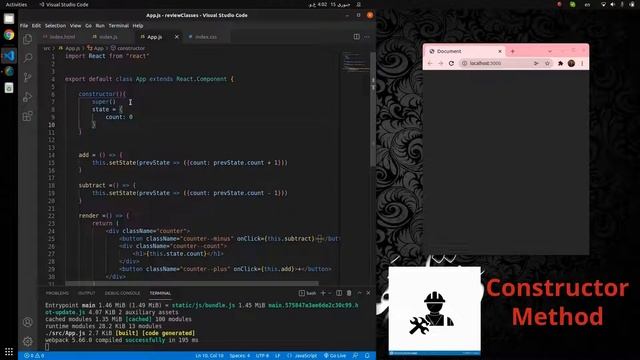Open Ln 10, Col 10 go-to-line
This screenshot has height=360, width=640.
(209, 356)
